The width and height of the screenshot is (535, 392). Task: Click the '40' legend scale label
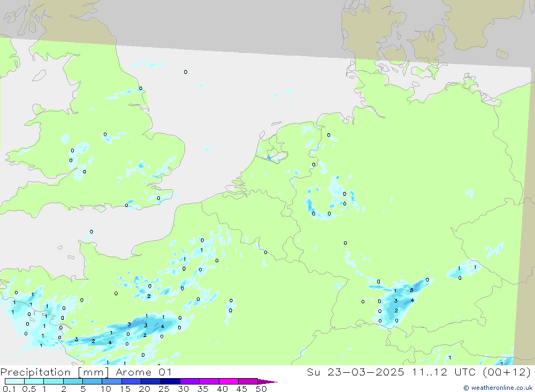pos(222,389)
